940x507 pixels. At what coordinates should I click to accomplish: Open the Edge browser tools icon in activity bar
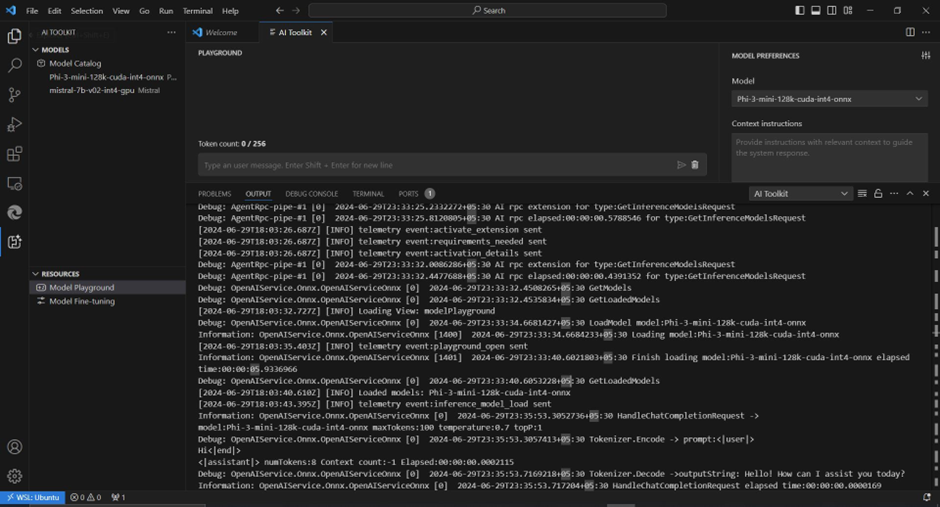pos(14,212)
